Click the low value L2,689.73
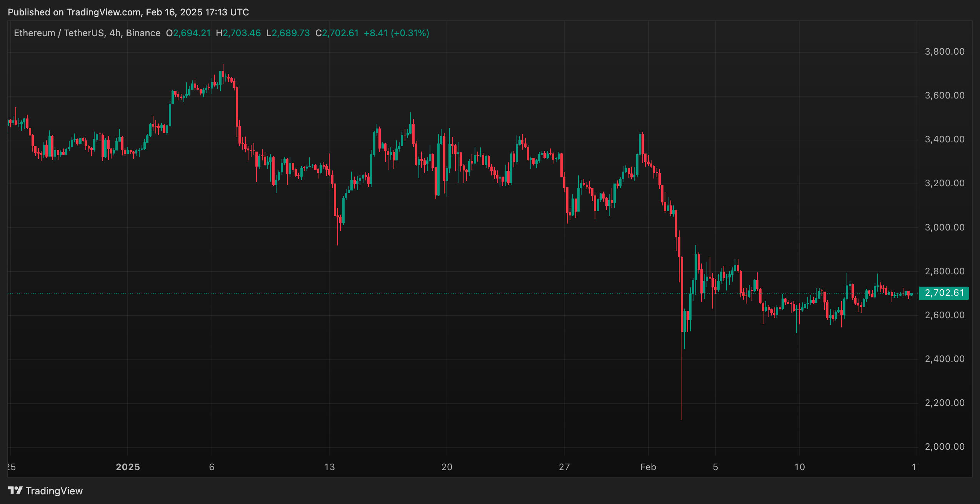 tap(288, 33)
